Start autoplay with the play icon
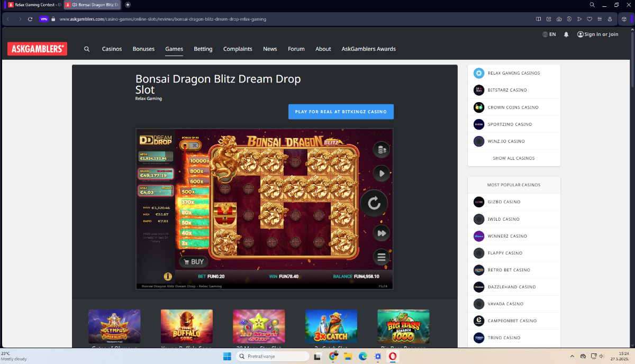This screenshot has width=635, height=364. point(381,173)
